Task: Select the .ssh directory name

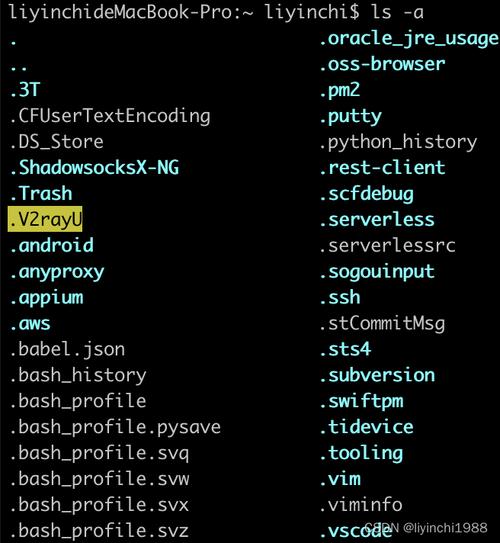Action: (x=340, y=297)
